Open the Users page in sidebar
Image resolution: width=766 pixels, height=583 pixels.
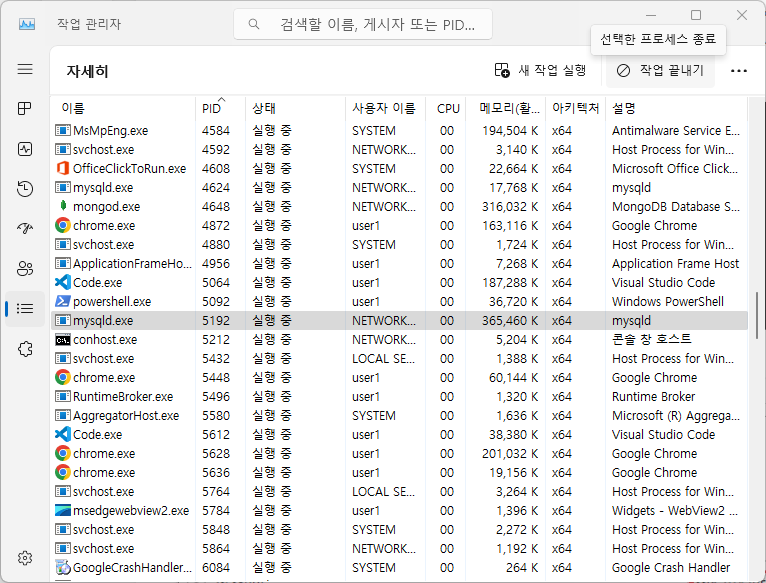click(25, 268)
